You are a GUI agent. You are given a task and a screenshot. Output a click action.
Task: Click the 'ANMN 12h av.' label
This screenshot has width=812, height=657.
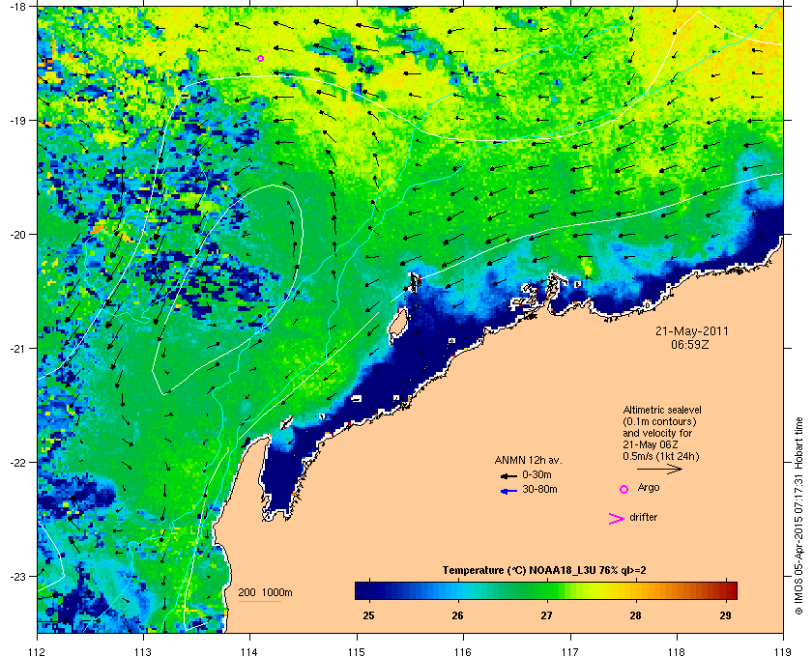tap(528, 460)
